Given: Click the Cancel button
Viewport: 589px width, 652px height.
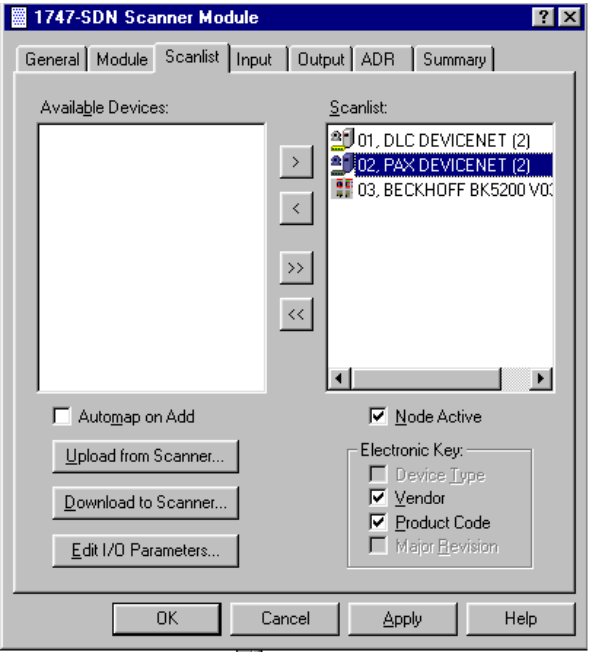Looking at the screenshot, I should pyautogui.click(x=285, y=618).
